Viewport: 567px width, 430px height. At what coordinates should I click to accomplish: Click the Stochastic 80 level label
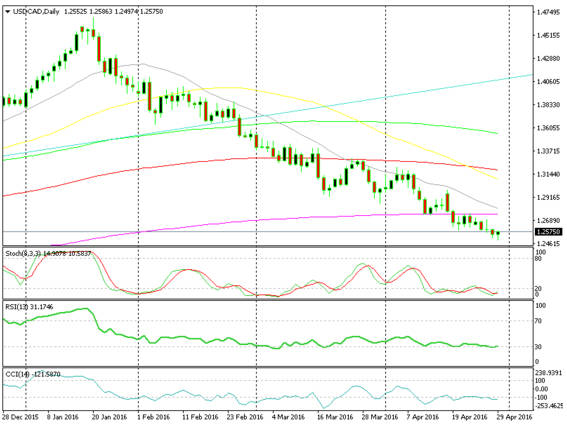(x=539, y=259)
